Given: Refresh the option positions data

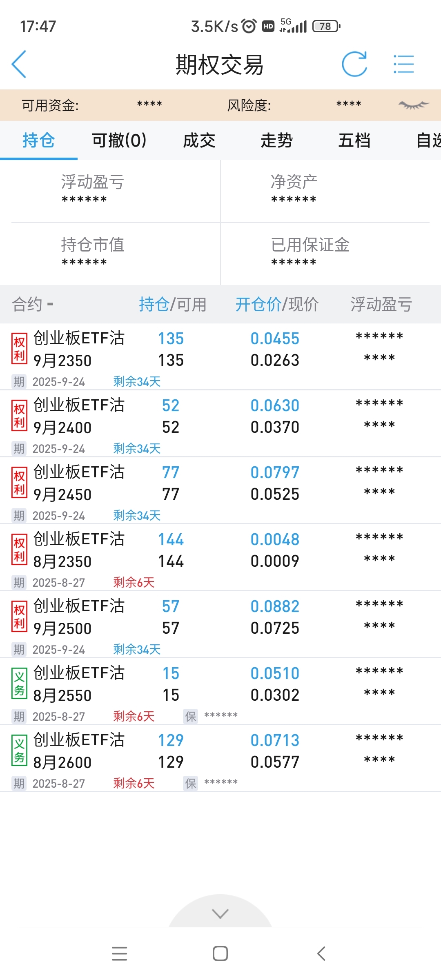Looking at the screenshot, I should click(x=354, y=64).
